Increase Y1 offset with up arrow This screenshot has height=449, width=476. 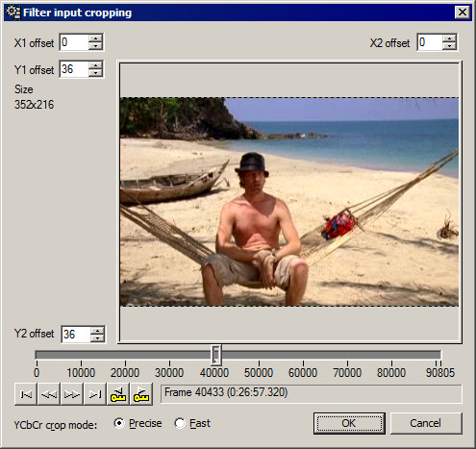95,65
